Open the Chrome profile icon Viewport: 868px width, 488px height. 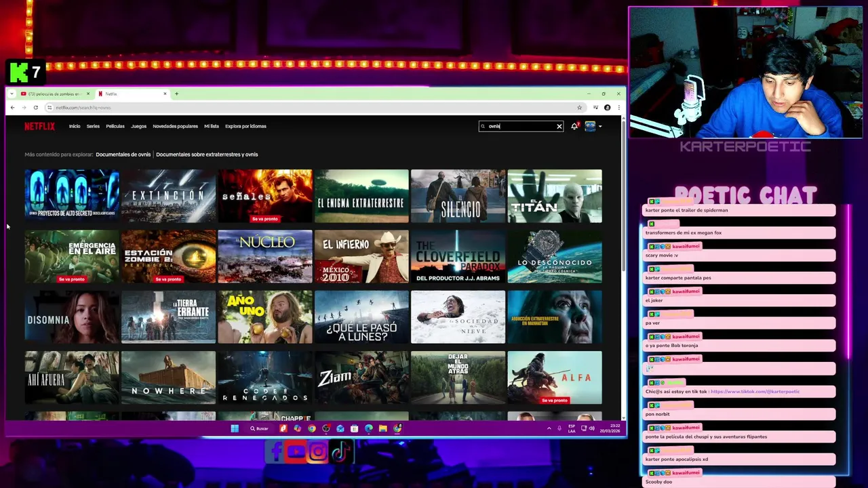pyautogui.click(x=607, y=107)
